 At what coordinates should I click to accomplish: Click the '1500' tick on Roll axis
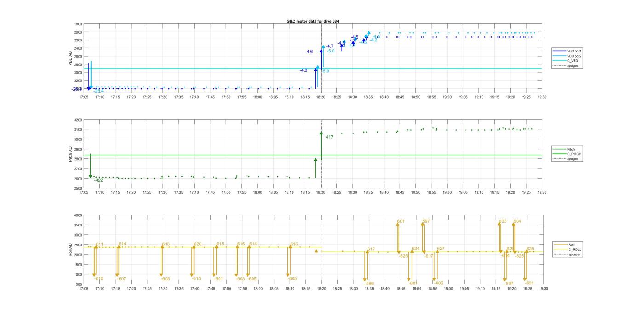coord(78,265)
